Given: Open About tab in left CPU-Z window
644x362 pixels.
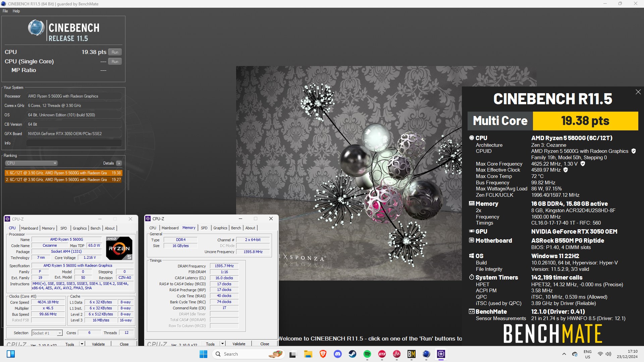Looking at the screenshot, I should pos(110,228).
